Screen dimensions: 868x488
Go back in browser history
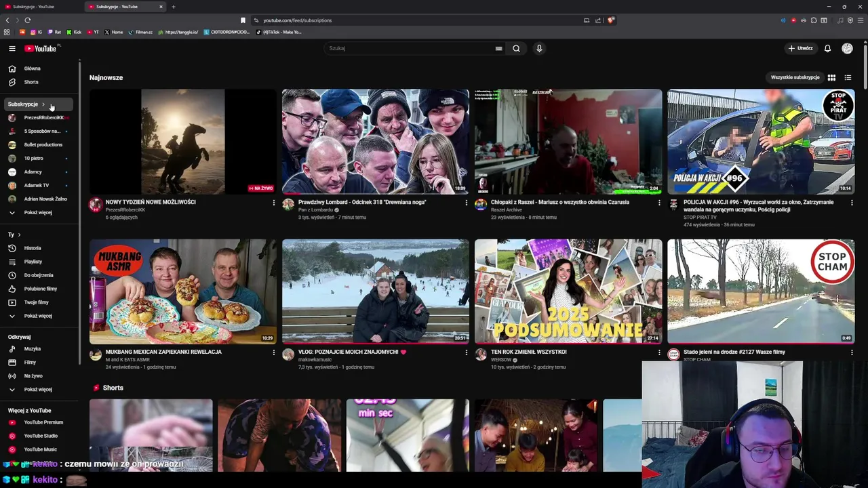7,20
